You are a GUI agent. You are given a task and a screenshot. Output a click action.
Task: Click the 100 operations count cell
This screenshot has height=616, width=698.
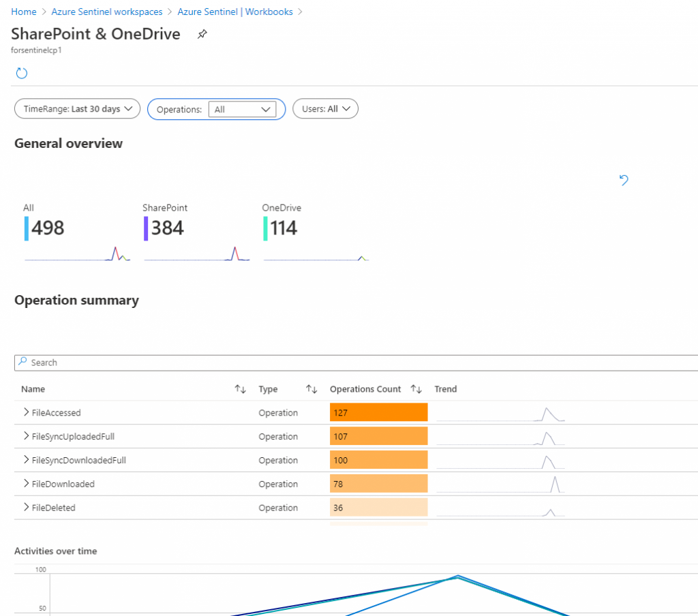[x=379, y=459]
